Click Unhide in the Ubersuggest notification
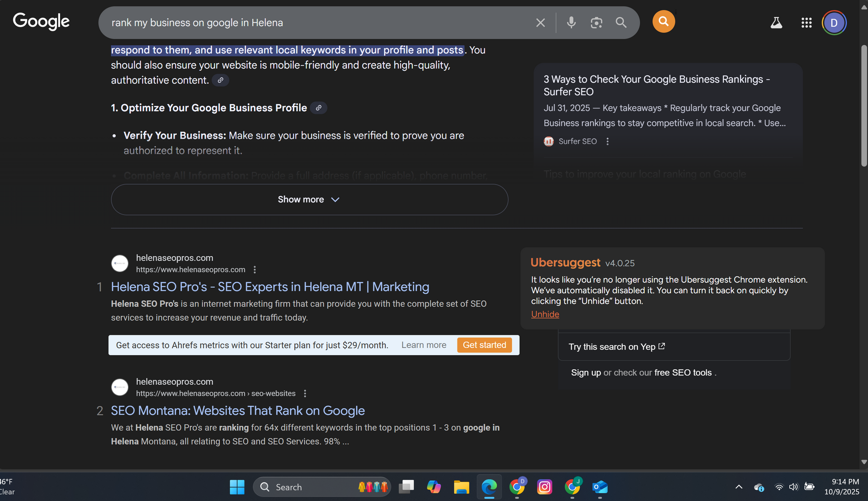868x501 pixels. coord(545,314)
